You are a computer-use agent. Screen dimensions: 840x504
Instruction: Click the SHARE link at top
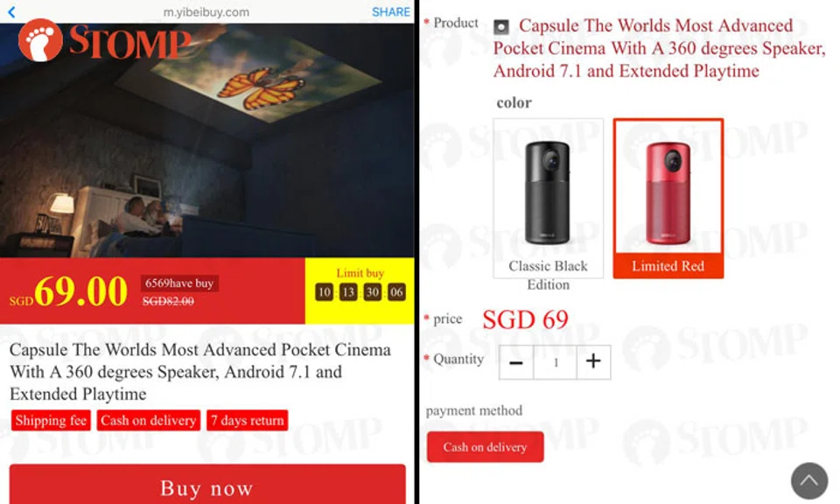tap(390, 11)
